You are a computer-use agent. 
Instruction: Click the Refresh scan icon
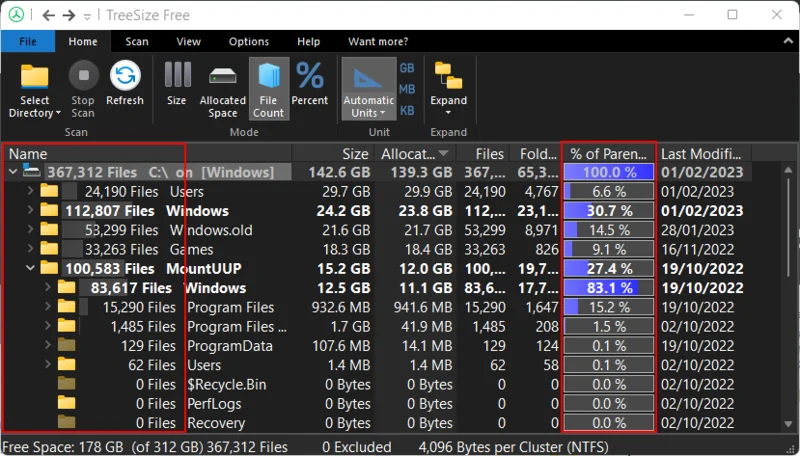125,78
